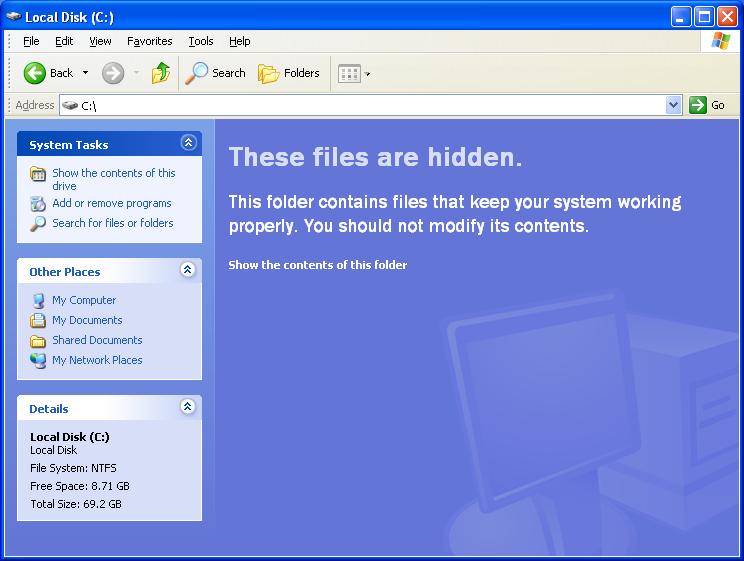Screen dimensions: 744x561
Task: Open the Views dropdown arrow
Action: pos(367,74)
